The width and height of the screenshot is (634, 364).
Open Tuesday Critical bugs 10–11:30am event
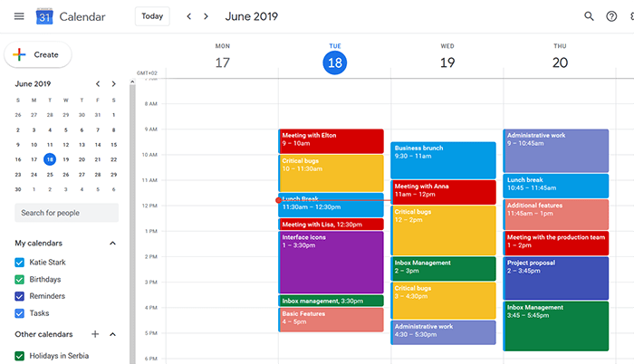pos(331,173)
